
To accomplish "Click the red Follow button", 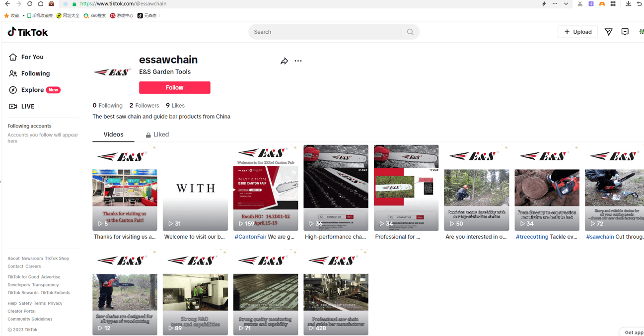I will 175,87.
